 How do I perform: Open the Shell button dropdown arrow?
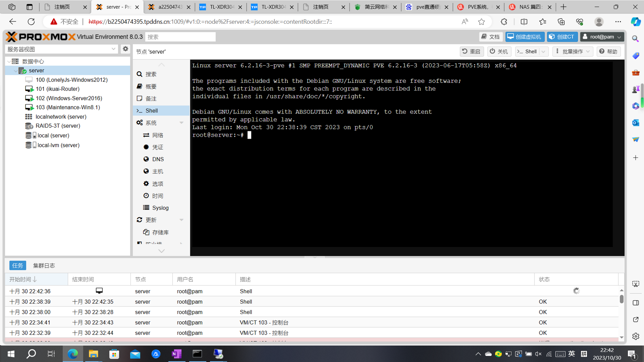pyautogui.click(x=543, y=51)
